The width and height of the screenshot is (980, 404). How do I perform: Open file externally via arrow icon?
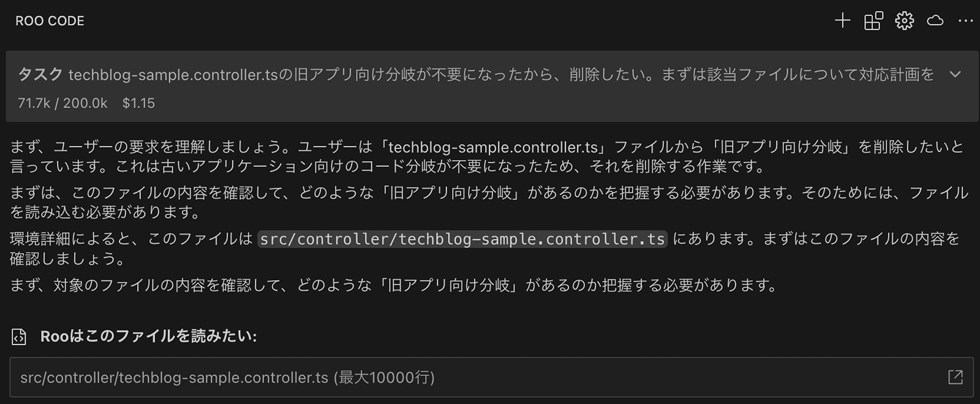[x=955, y=377]
